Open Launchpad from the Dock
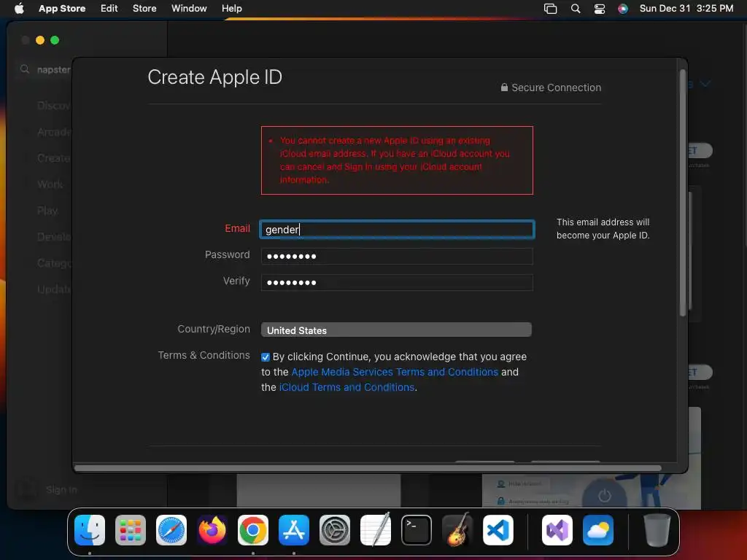Screen dimensions: 747x560 tap(131, 529)
